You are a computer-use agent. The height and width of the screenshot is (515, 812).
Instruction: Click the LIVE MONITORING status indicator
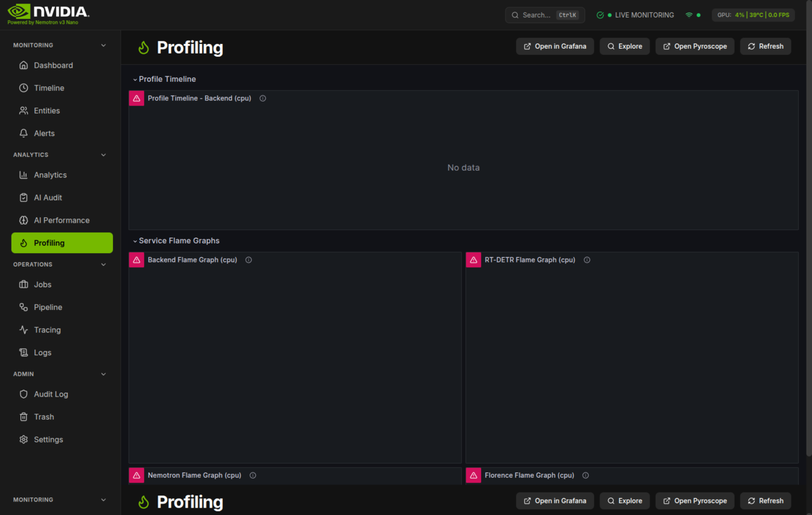[x=635, y=14]
